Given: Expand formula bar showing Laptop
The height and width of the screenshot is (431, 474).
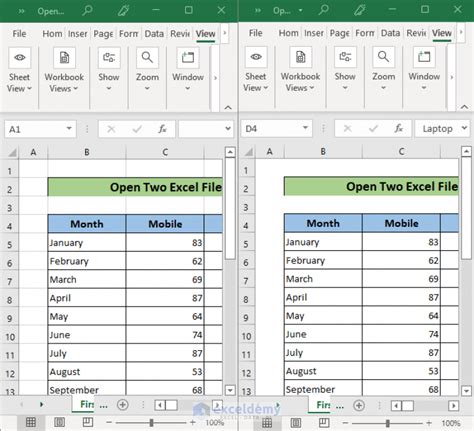Looking at the screenshot, I should point(464,128).
